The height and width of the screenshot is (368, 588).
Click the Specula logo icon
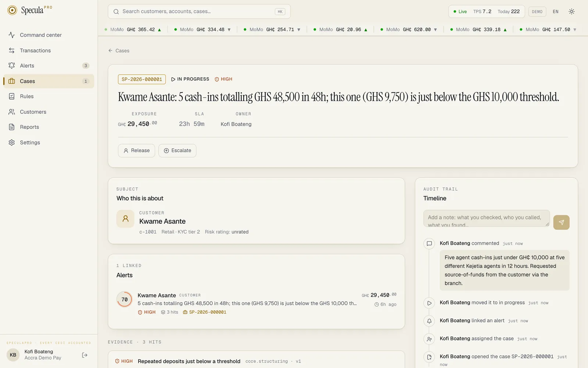(x=12, y=10)
